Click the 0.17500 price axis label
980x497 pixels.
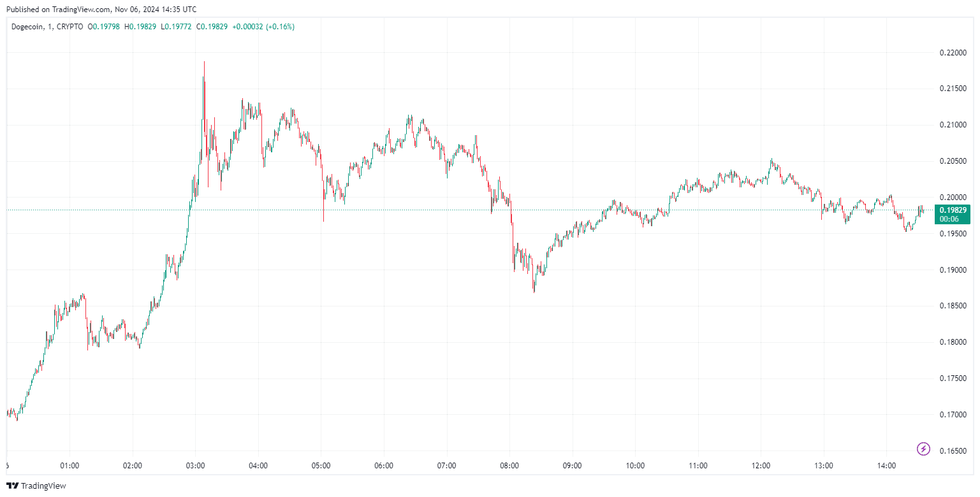(x=953, y=379)
